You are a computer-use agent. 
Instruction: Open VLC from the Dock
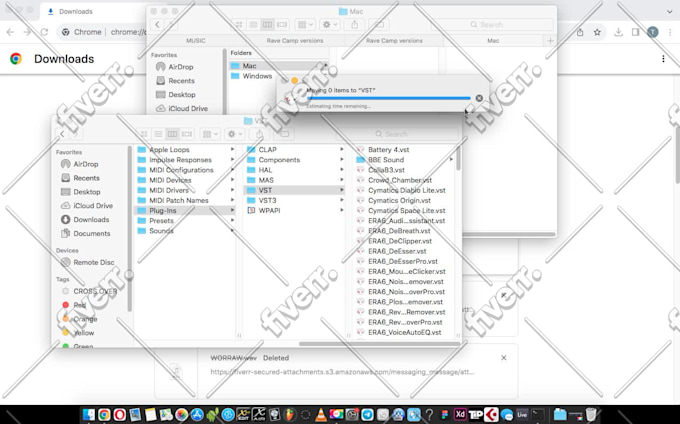pos(321,414)
